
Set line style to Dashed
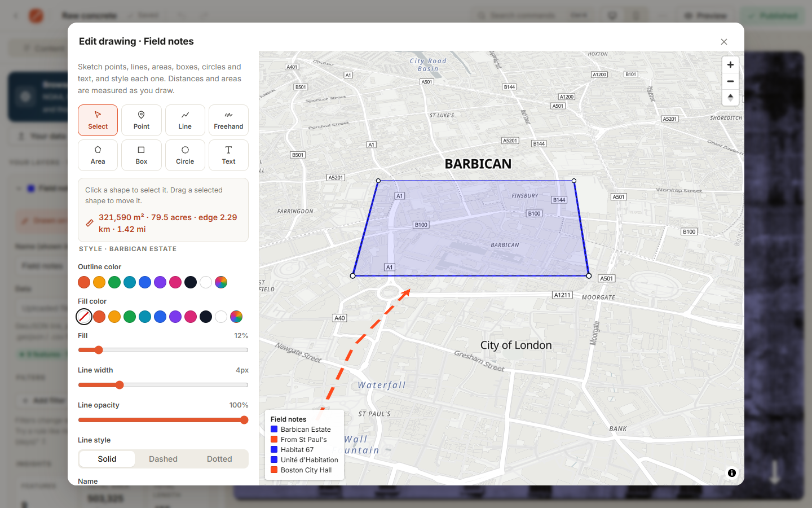coord(163,459)
